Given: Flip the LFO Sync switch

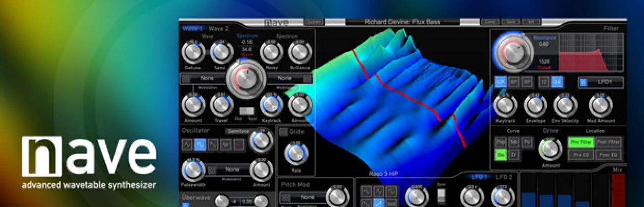Looking at the screenshot, I should point(442,197).
